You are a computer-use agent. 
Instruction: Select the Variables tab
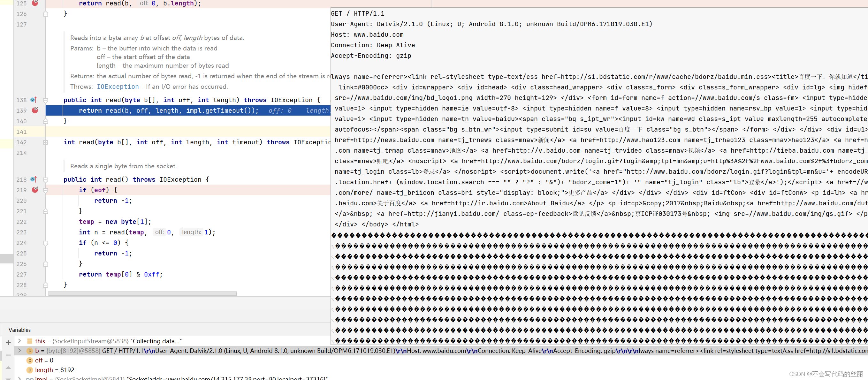[19, 330]
